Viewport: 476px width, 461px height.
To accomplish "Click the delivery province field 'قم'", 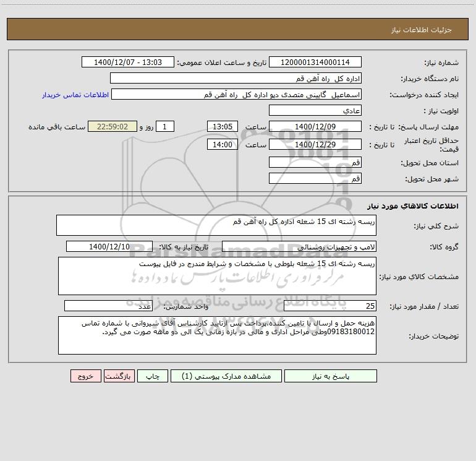I will [x=315, y=162].
